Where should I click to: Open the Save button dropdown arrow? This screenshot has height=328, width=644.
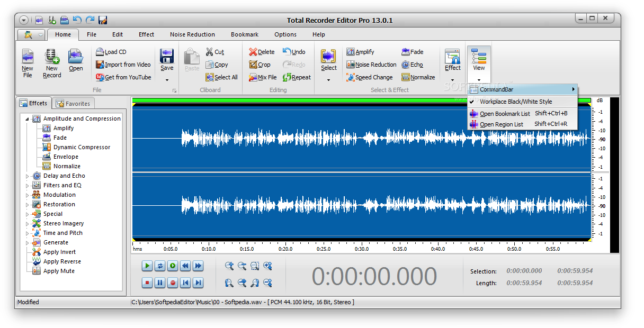167,80
